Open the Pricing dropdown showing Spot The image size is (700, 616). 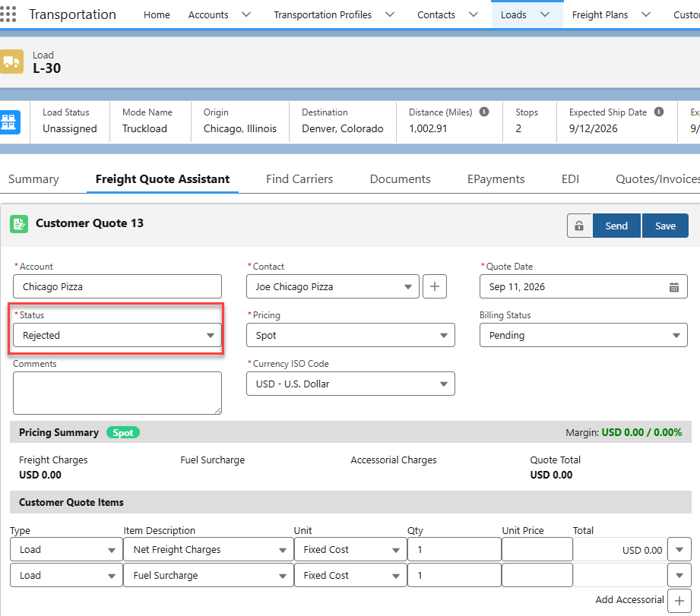[350, 335]
